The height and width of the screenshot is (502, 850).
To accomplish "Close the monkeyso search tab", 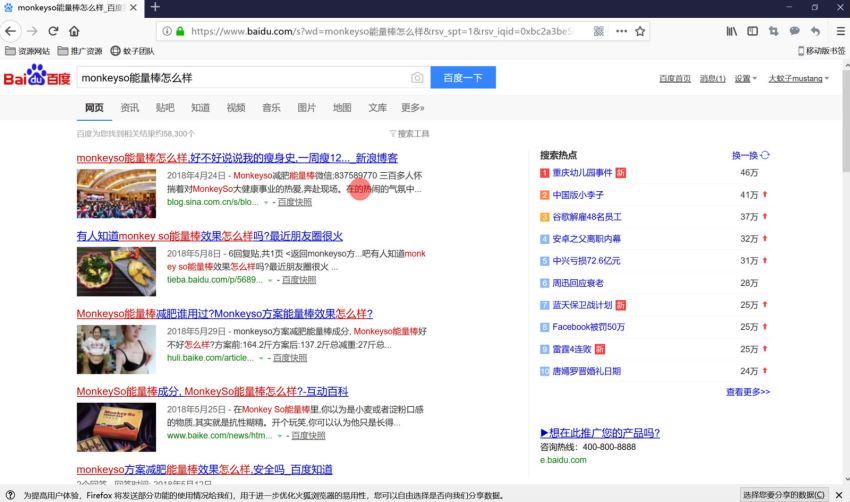I will coord(133,8).
